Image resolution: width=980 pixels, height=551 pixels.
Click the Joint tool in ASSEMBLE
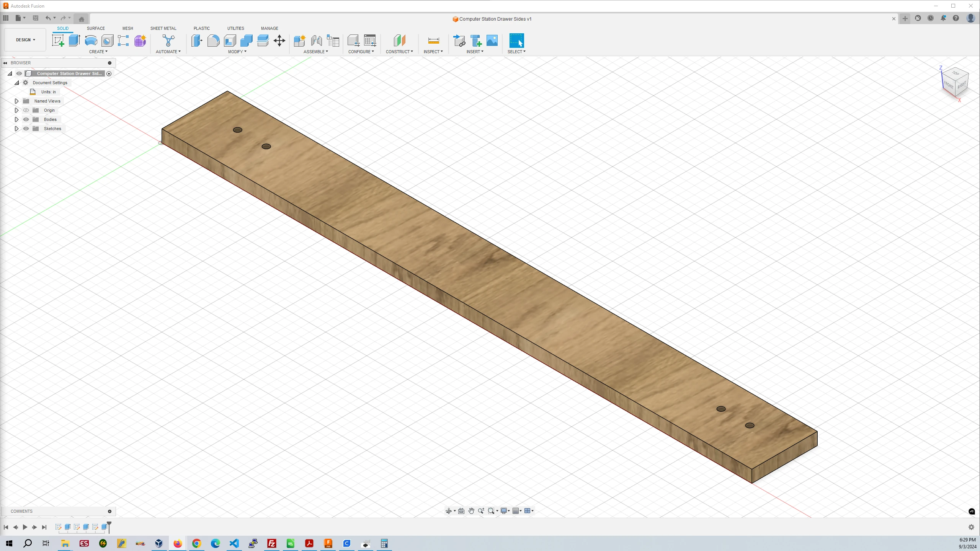[316, 41]
